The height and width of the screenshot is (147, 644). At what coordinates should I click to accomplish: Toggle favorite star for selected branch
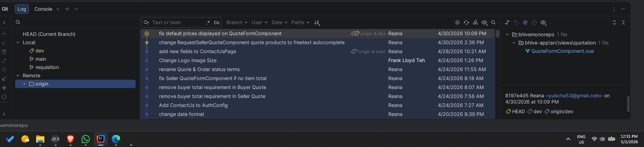(4, 88)
